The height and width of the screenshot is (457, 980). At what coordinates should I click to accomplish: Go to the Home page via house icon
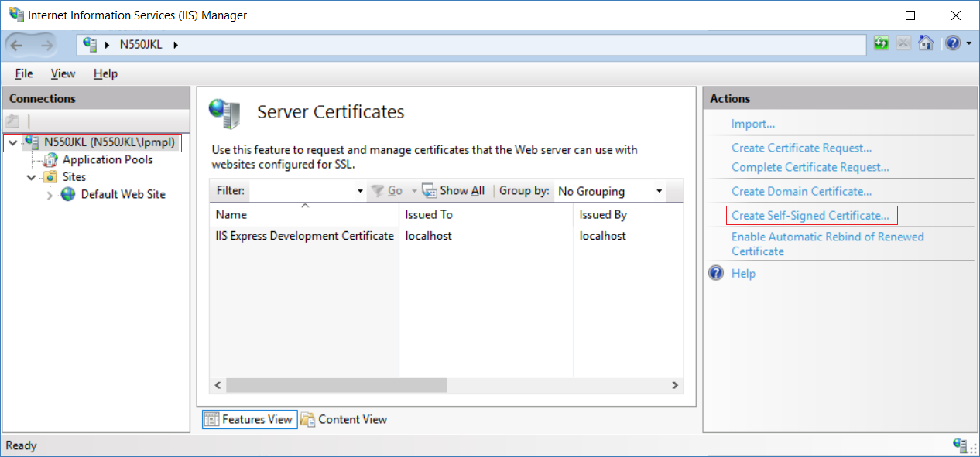click(x=925, y=43)
